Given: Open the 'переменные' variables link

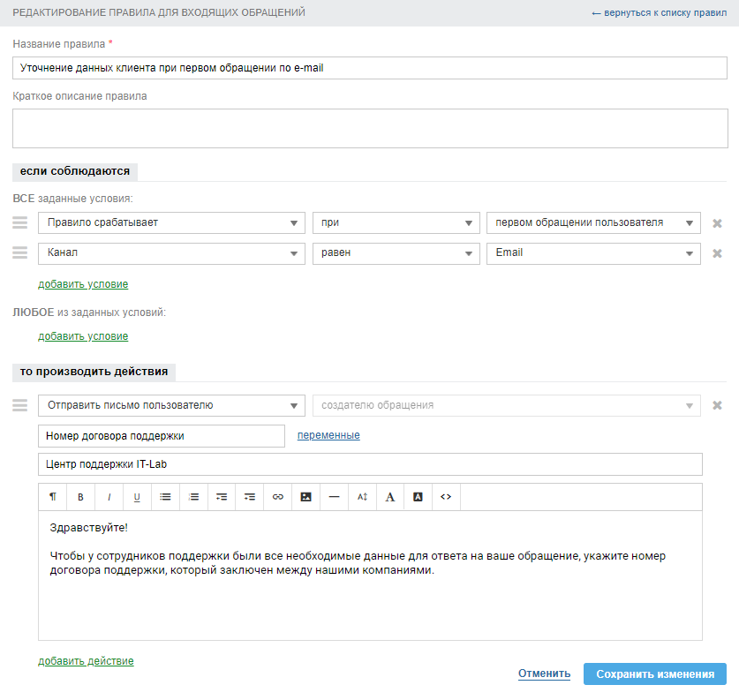Looking at the screenshot, I should click(328, 435).
